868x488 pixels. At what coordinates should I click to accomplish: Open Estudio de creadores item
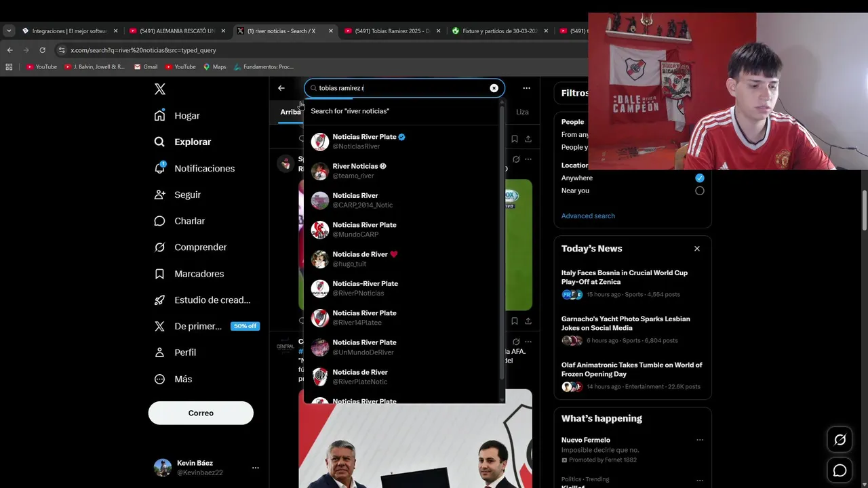[202, 300]
